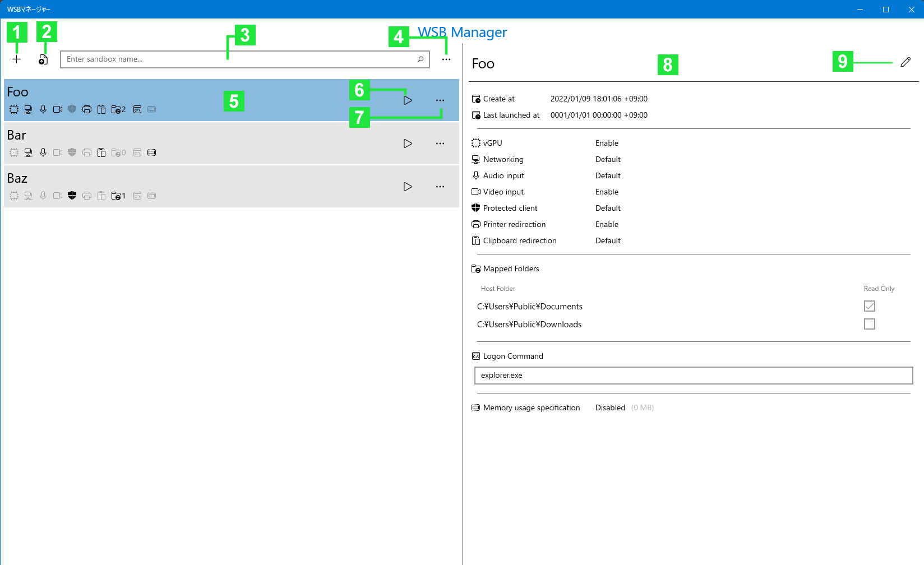The width and height of the screenshot is (924, 565).
Task: Click the C:¥Users¥Public¥Documents folder path
Action: [x=530, y=307]
